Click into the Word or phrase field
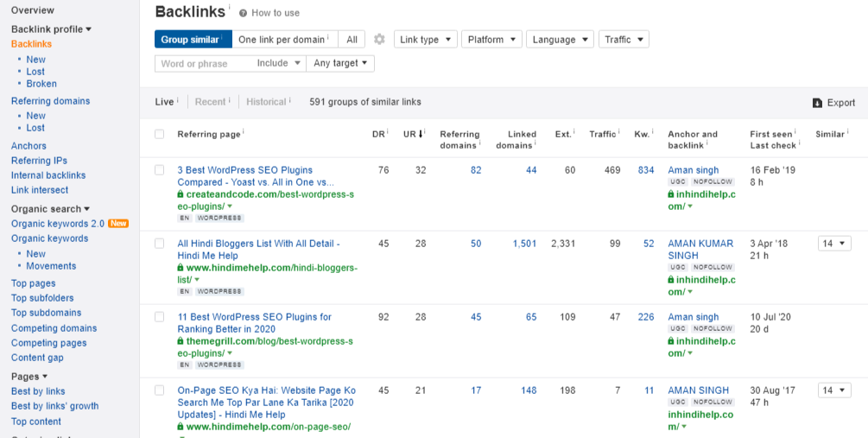 coord(204,63)
